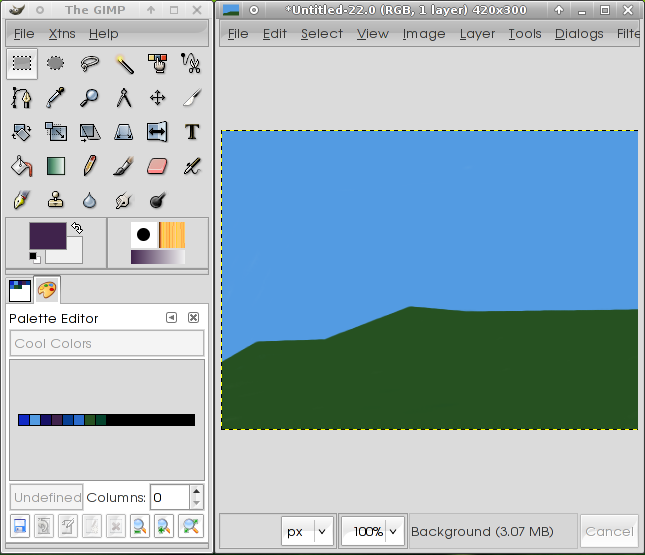The image size is (645, 555).
Task: Open the px unit dropdown
Action: pos(307,532)
